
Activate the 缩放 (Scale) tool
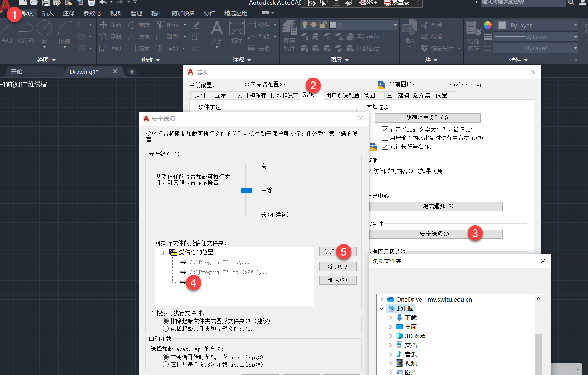coord(139,49)
